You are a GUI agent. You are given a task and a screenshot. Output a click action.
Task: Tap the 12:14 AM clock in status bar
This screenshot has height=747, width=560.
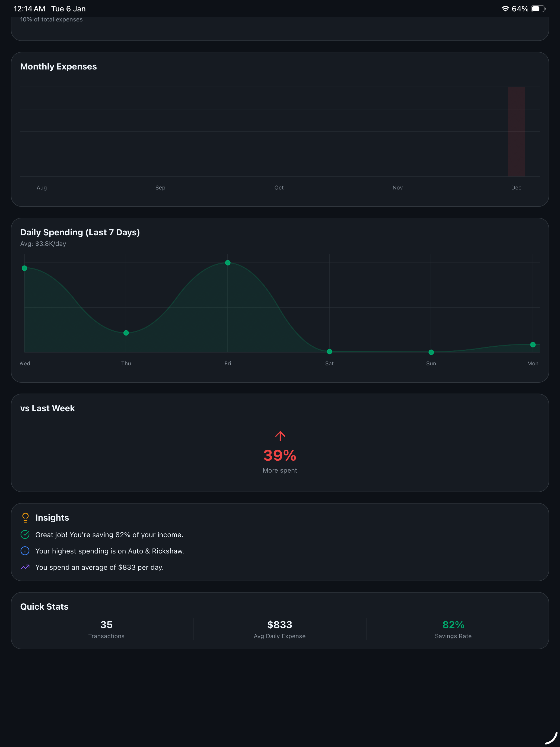[x=29, y=9]
